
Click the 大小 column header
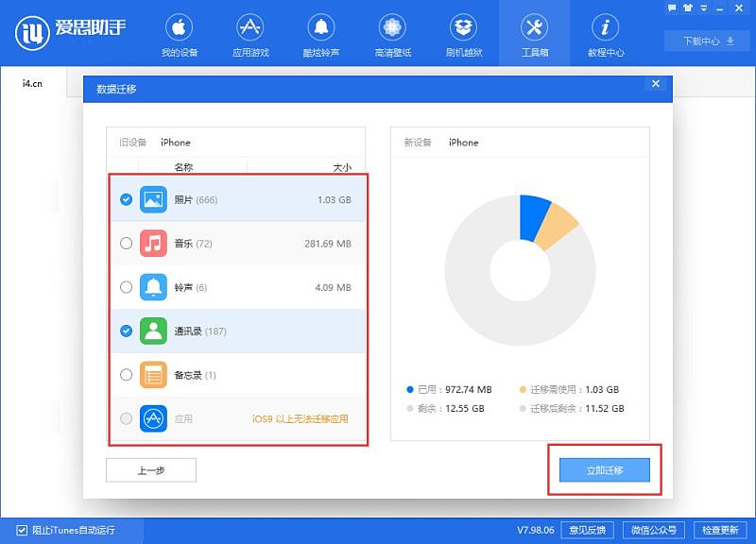[342, 167]
